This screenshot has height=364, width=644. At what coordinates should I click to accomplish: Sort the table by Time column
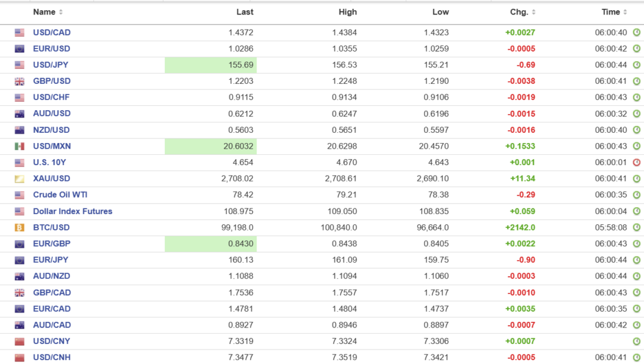point(614,12)
